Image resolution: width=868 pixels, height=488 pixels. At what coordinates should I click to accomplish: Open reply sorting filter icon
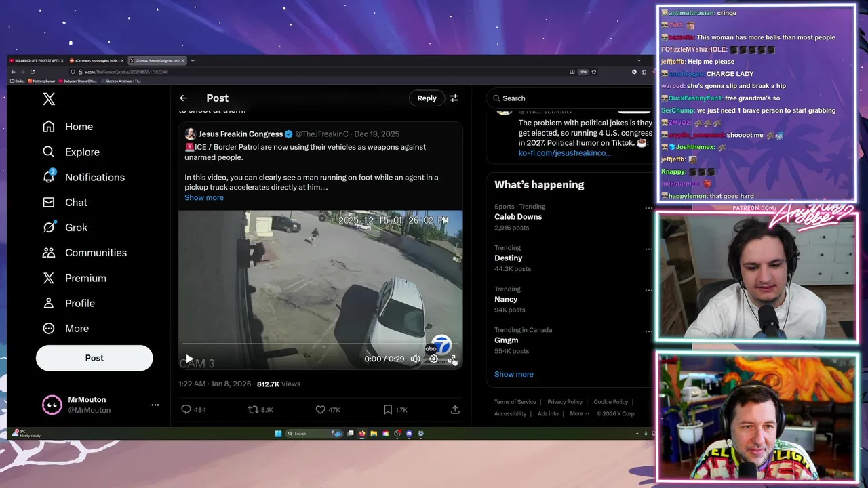(x=454, y=98)
